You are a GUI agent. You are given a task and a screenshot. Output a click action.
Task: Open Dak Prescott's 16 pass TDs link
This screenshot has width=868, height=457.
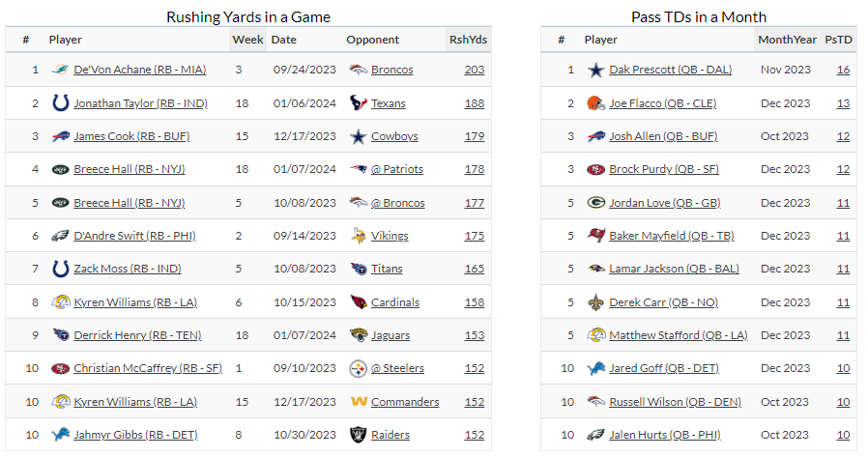pyautogui.click(x=843, y=70)
